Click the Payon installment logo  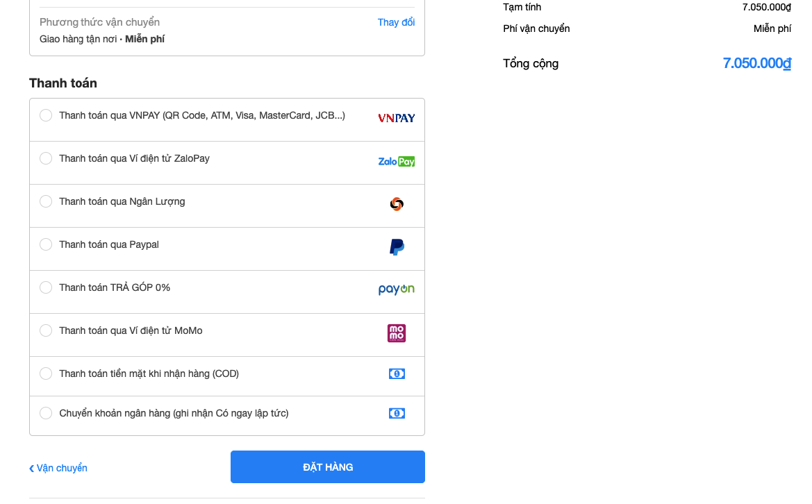click(396, 289)
